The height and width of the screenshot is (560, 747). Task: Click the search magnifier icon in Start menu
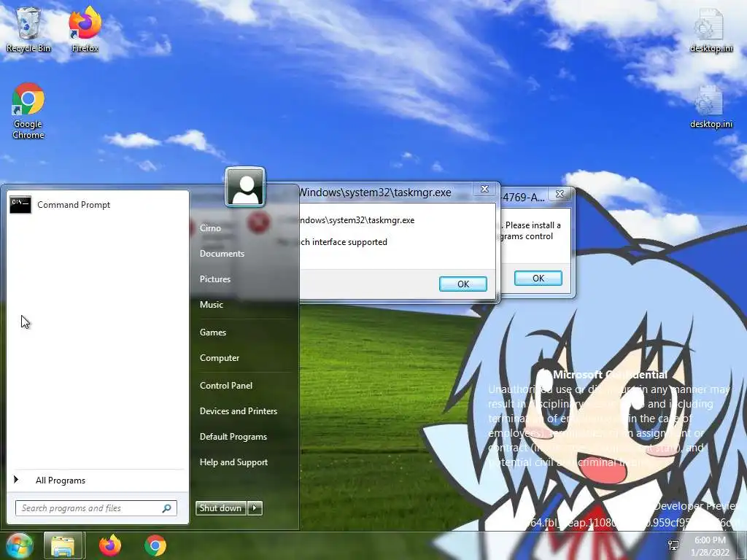tap(167, 508)
